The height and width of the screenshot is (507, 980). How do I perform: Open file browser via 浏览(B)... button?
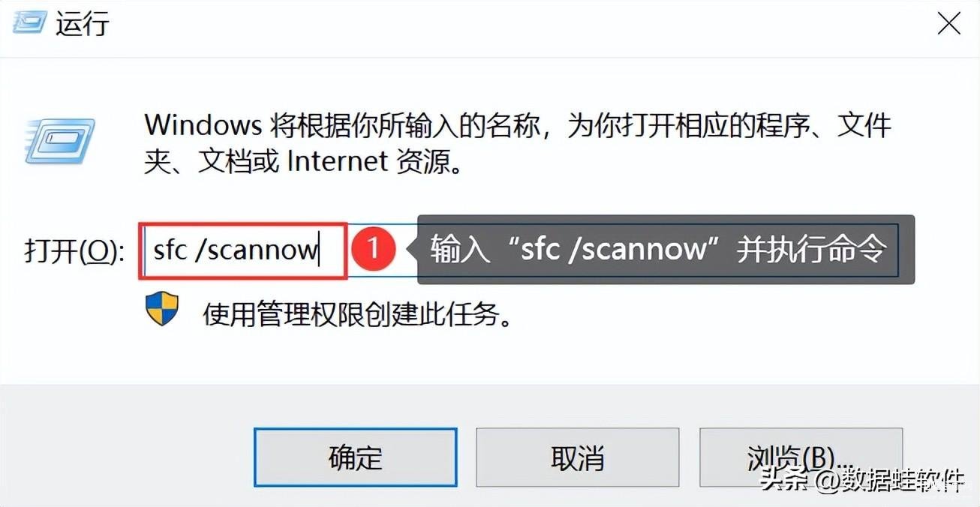pyautogui.click(x=801, y=457)
